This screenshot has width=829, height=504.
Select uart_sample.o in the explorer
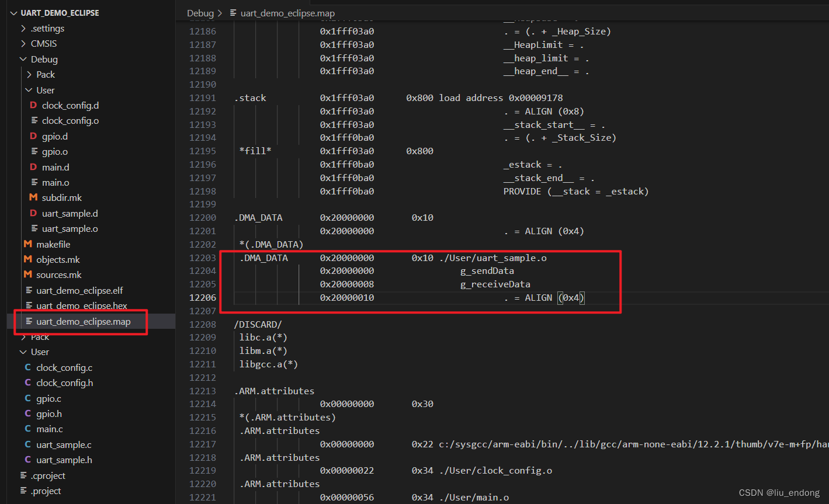point(70,229)
